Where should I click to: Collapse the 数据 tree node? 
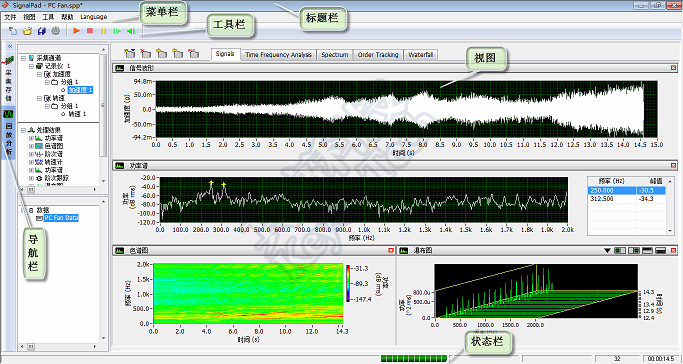click(24, 210)
